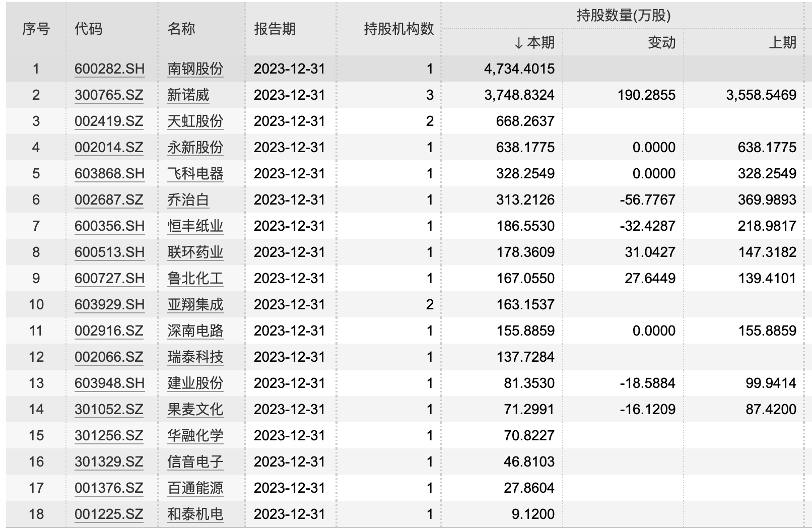Select the change value -32.4287

pyautogui.click(x=647, y=226)
